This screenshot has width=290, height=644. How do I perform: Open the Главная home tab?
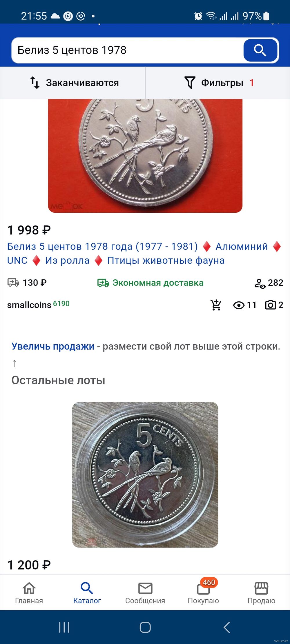click(29, 593)
